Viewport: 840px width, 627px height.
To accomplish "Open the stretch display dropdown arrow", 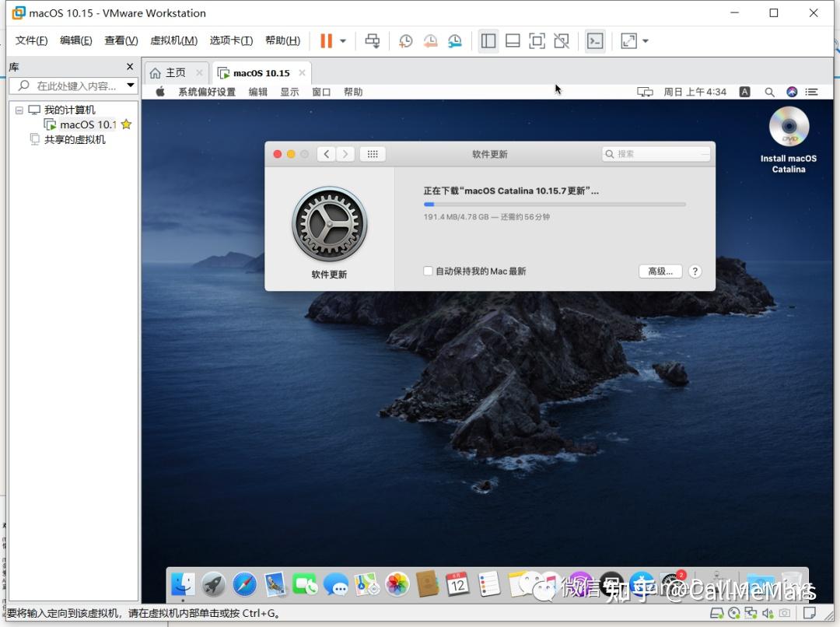I will (646, 40).
